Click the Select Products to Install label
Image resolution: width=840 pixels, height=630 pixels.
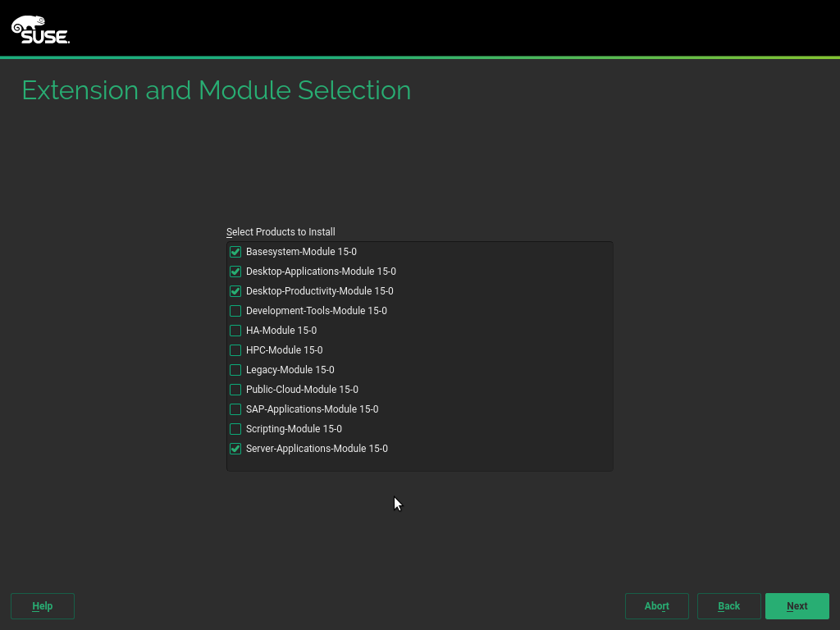281,232
